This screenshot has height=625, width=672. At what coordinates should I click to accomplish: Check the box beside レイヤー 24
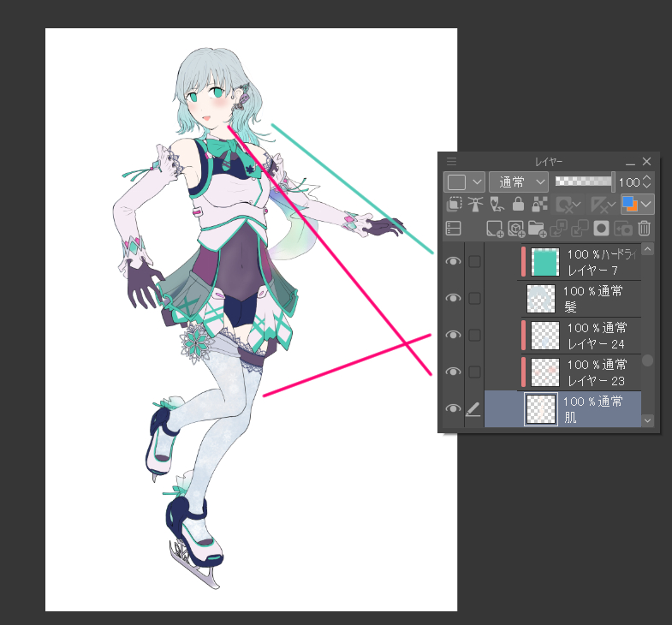click(474, 336)
